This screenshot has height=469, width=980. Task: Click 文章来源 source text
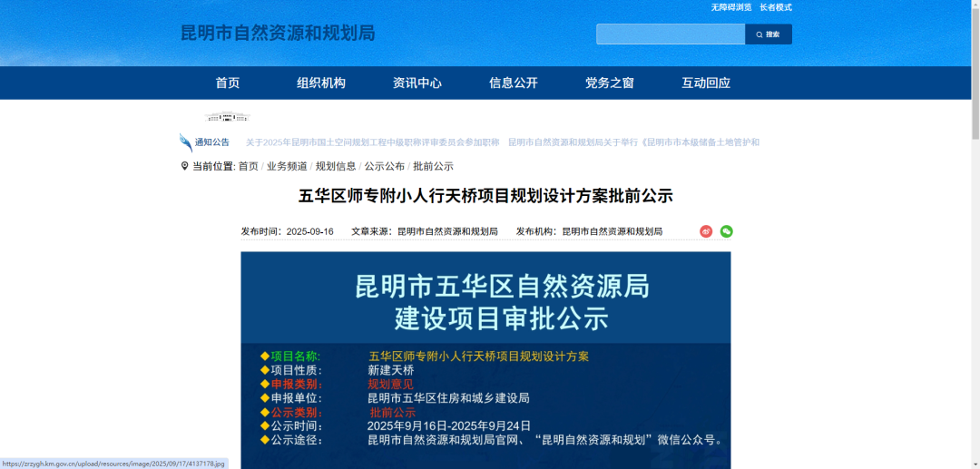425,231
